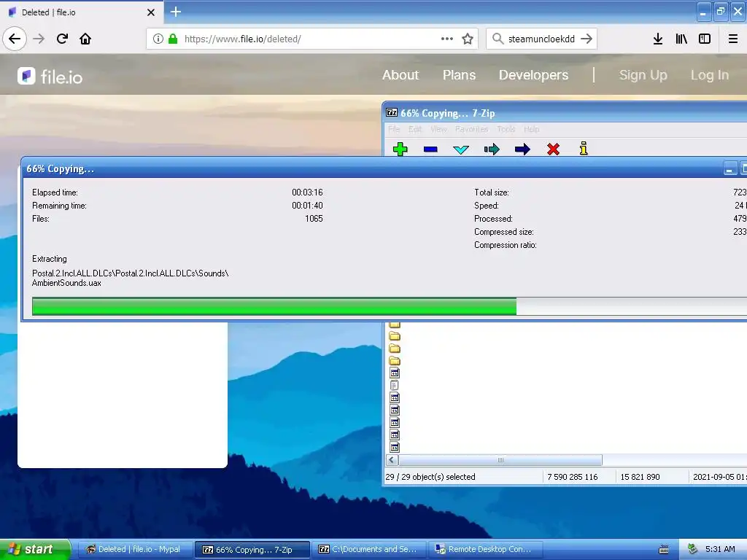This screenshot has width=747, height=560.
Task: Click the green padlock security icon
Action: (173, 39)
